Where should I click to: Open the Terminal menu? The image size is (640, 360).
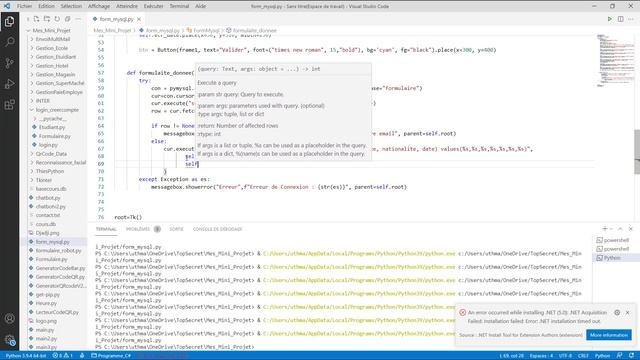point(179,6)
